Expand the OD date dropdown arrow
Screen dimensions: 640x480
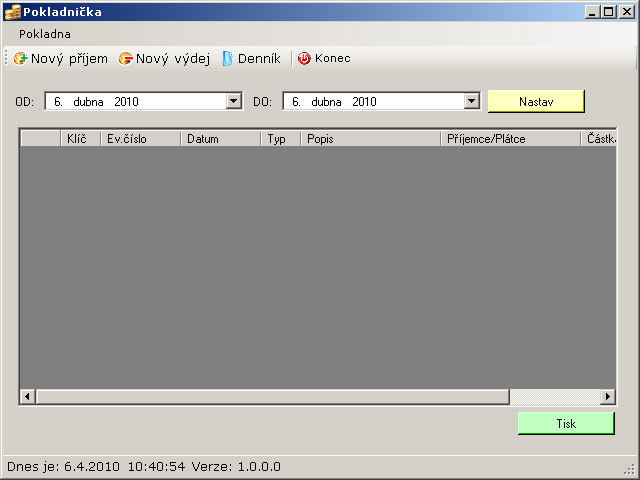tap(233, 101)
